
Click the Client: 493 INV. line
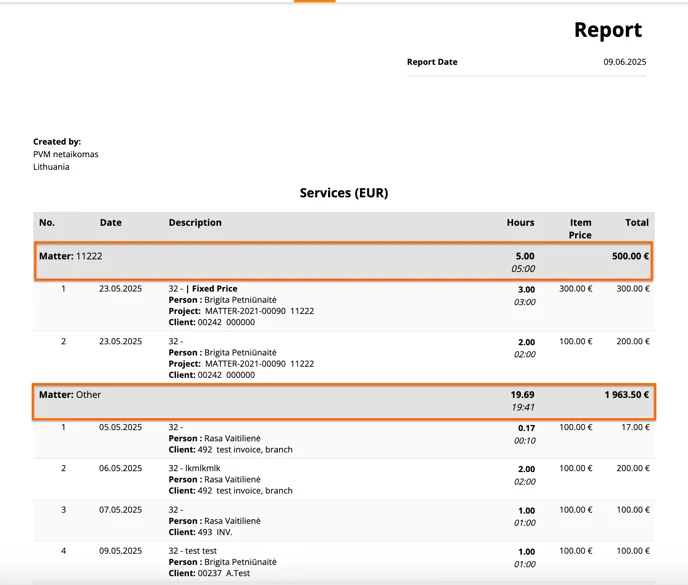point(201,532)
